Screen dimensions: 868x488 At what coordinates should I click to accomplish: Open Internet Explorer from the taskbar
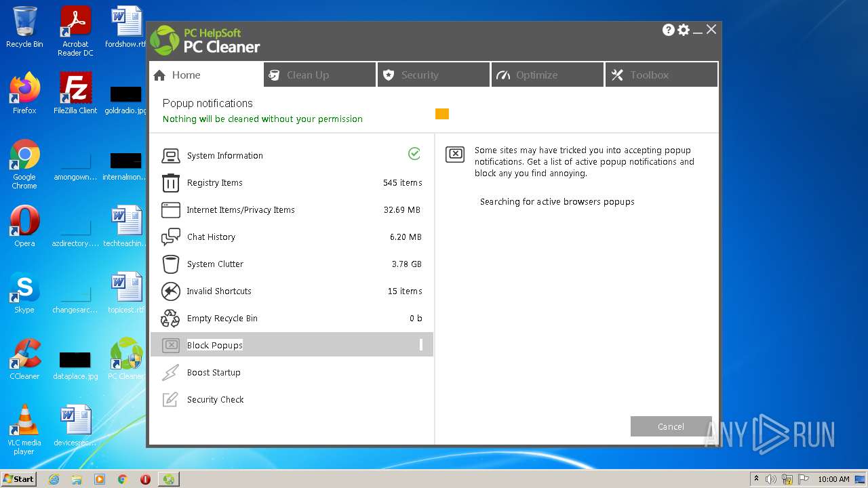[54, 479]
